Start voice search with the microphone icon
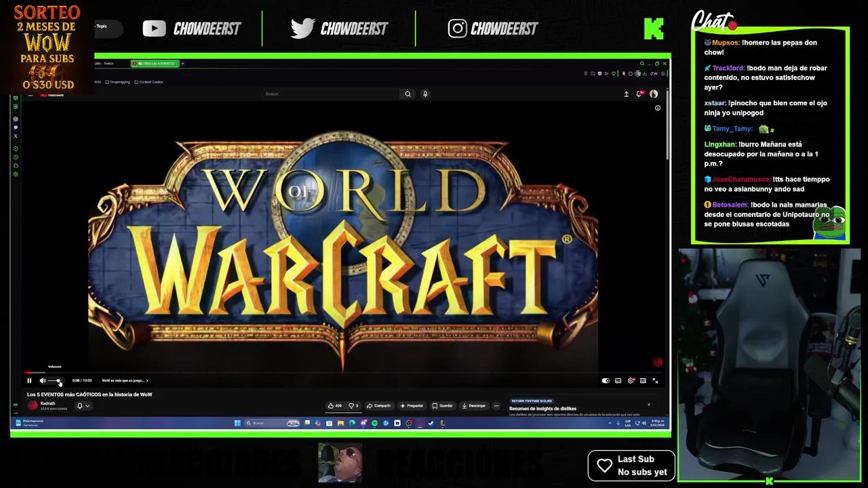 425,94
